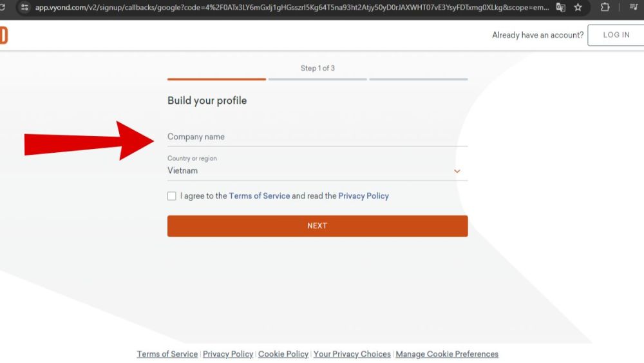The height and width of the screenshot is (363, 644).
Task: Open site information icon in address bar
Action: [24, 7]
